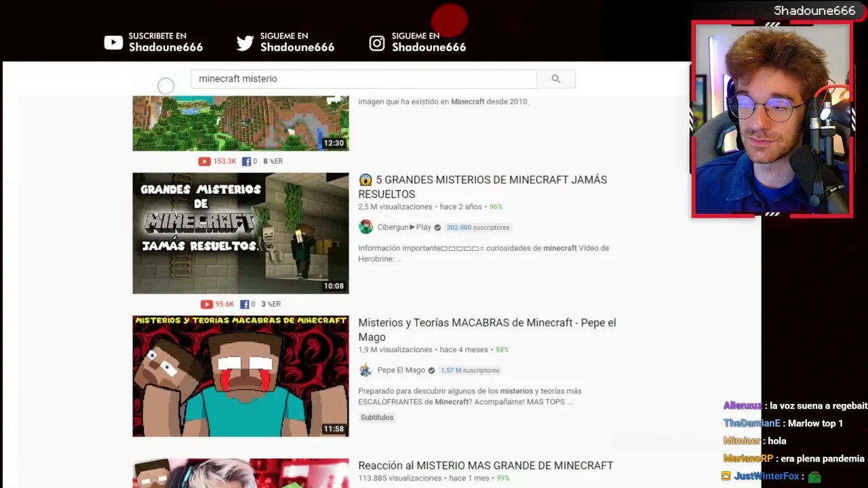Click the verified badge beside Cibergun Play
This screenshot has width=868, height=488.
click(437, 228)
